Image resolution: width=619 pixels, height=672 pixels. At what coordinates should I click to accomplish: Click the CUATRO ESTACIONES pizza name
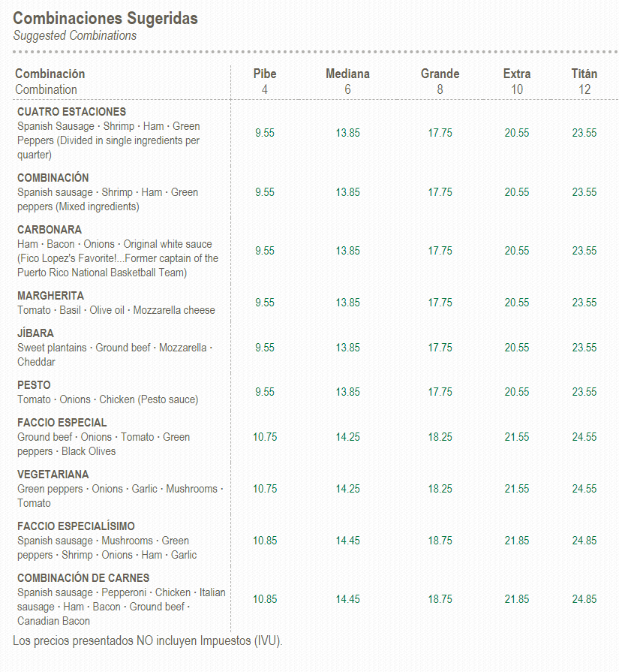71,112
